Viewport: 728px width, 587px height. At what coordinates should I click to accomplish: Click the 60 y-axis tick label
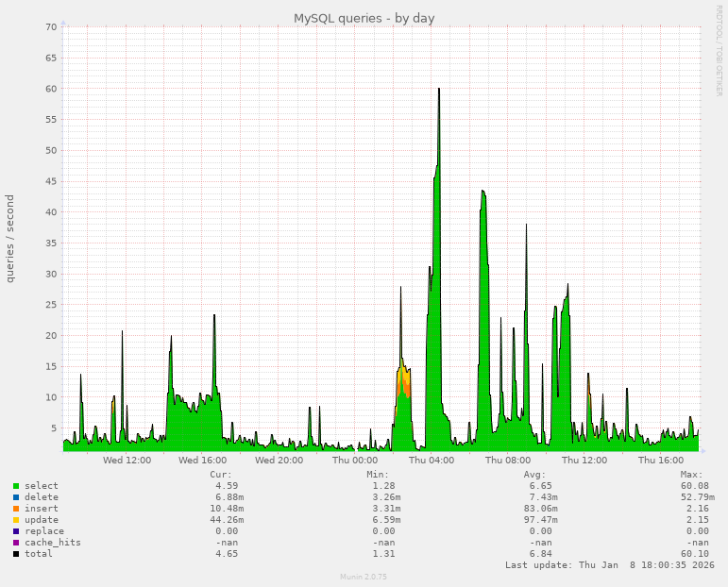tap(51, 89)
